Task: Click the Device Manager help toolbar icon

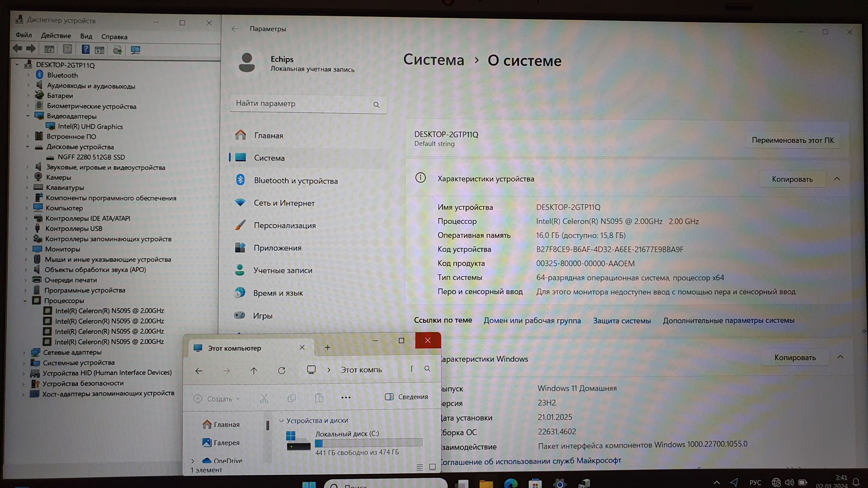Action: point(86,50)
